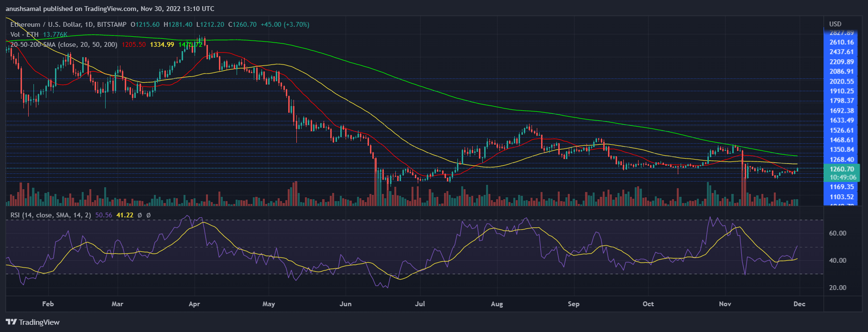Click the current price tag 1260.70
The height and width of the screenshot is (332, 868).
[x=841, y=169]
